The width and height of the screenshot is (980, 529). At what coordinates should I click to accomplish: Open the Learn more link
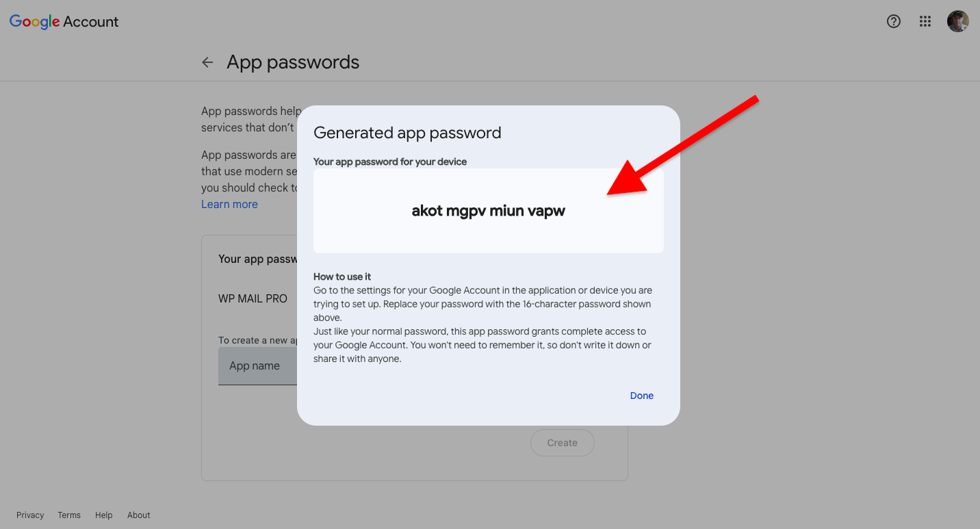229,204
